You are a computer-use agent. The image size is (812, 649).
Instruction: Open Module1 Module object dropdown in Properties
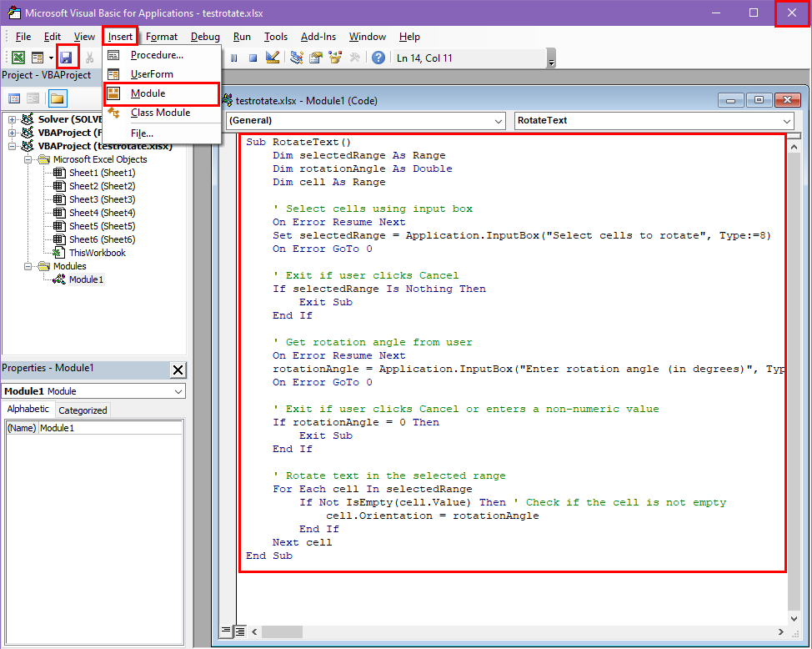(178, 391)
